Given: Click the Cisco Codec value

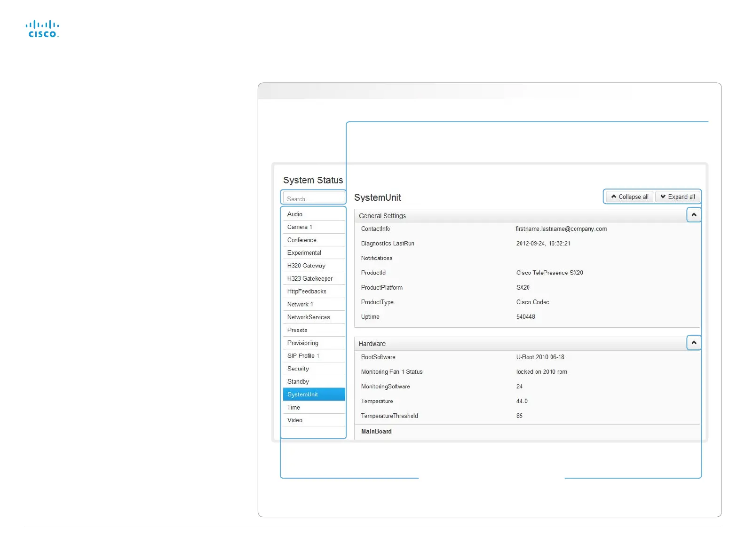Looking at the screenshot, I should [x=532, y=302].
